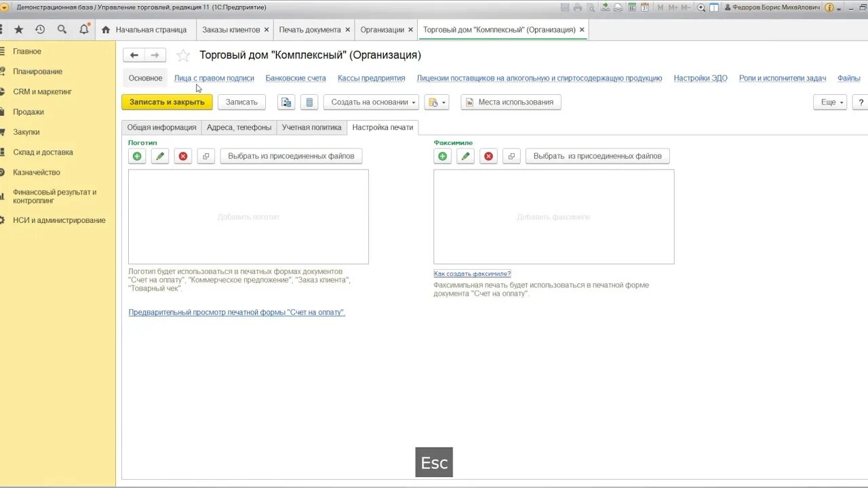The height and width of the screenshot is (488, 868).
Task: Add a logo with the green plus
Action: coord(138,156)
